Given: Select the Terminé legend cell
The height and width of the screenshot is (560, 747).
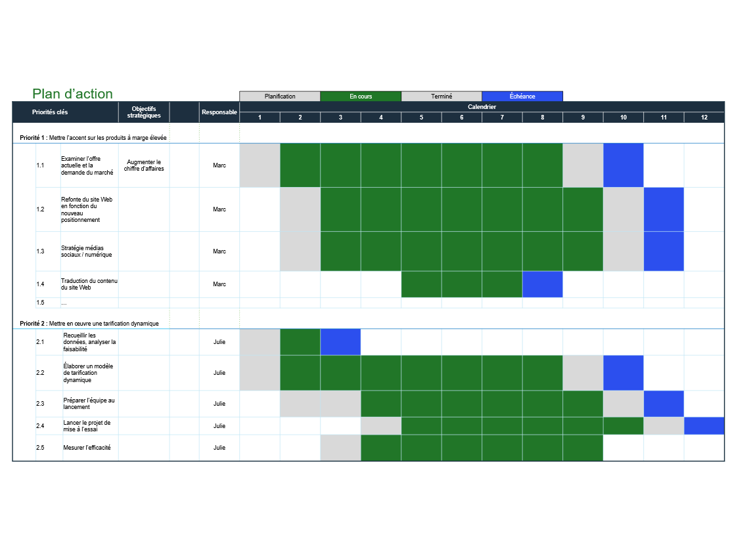Looking at the screenshot, I should [441, 97].
